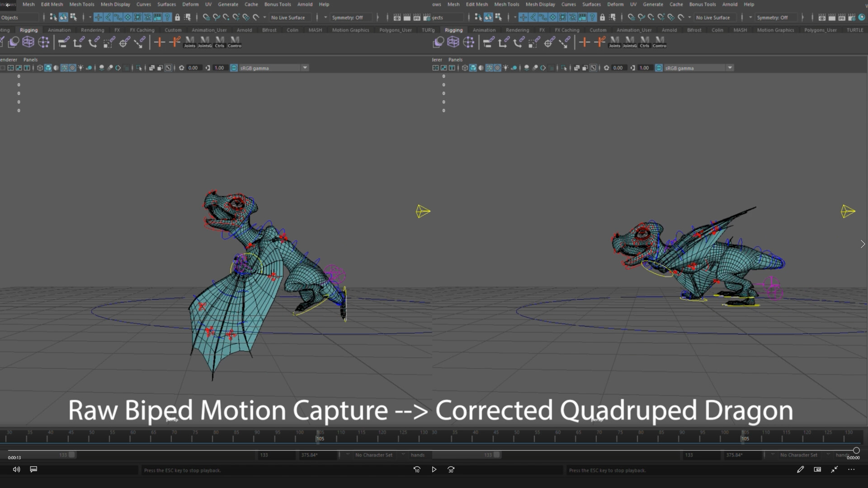Toggle the lighting bulb icon in panel toolbar
The height and width of the screenshot is (488, 868).
(80, 68)
